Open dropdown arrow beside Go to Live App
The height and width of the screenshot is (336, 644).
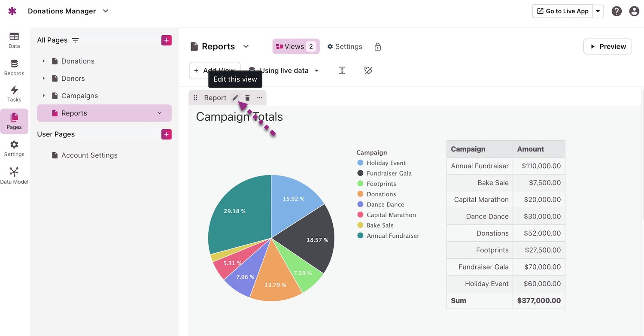tap(598, 11)
